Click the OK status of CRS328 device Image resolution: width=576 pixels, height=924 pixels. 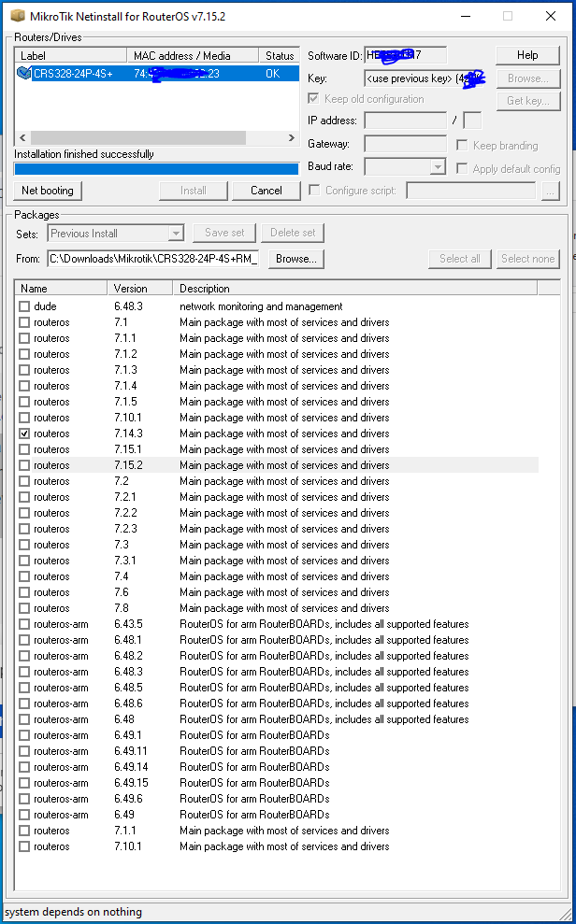coord(272,74)
